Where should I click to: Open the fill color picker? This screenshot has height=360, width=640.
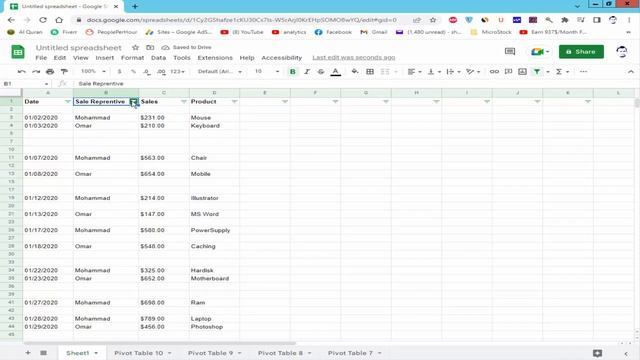(x=355, y=71)
